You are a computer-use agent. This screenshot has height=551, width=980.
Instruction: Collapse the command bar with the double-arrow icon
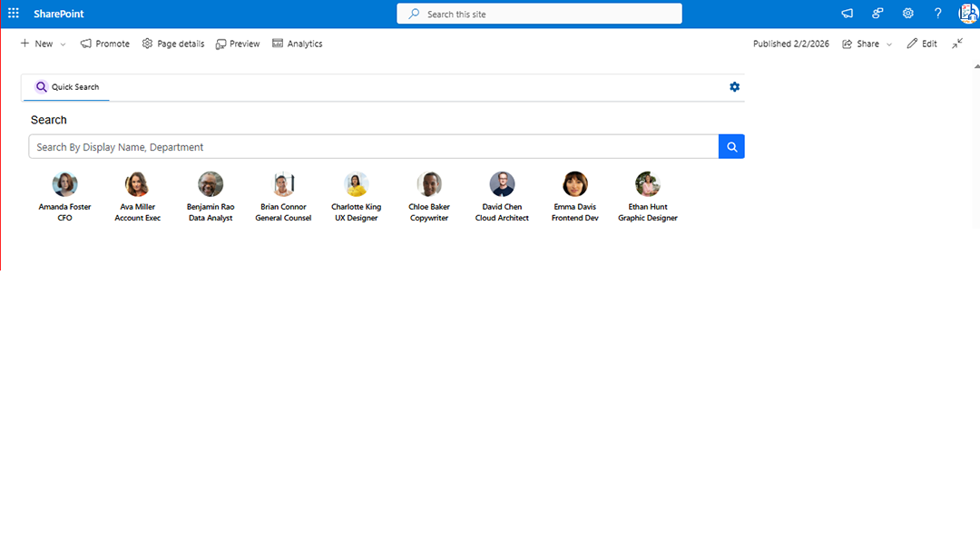(x=956, y=43)
